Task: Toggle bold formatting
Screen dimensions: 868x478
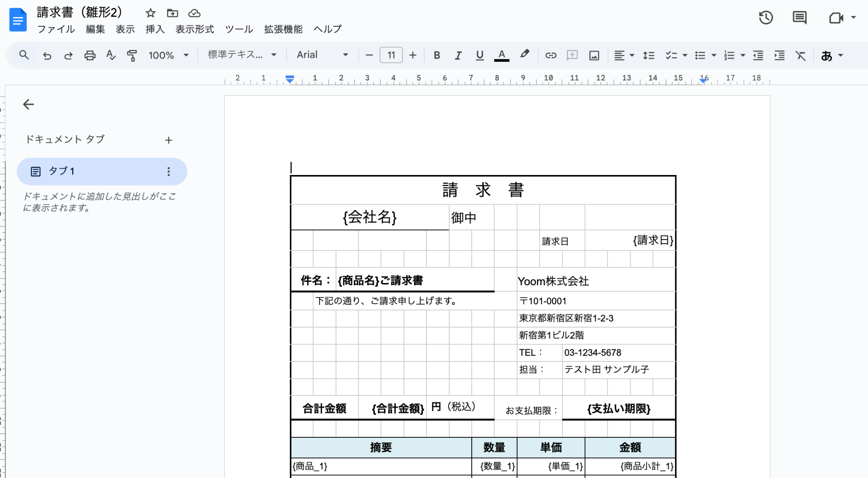Action: pos(437,55)
